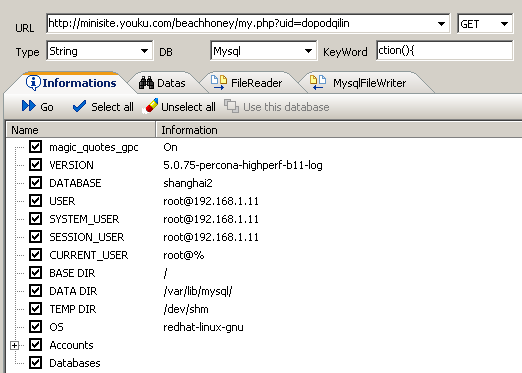Click the Datas binoculars icon

tap(146, 83)
